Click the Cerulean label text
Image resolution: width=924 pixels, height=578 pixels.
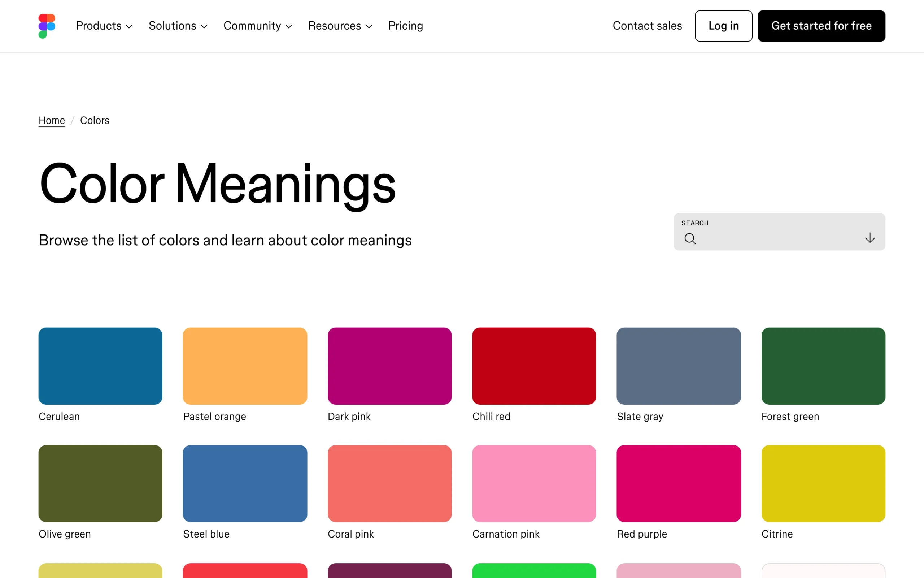[59, 416]
